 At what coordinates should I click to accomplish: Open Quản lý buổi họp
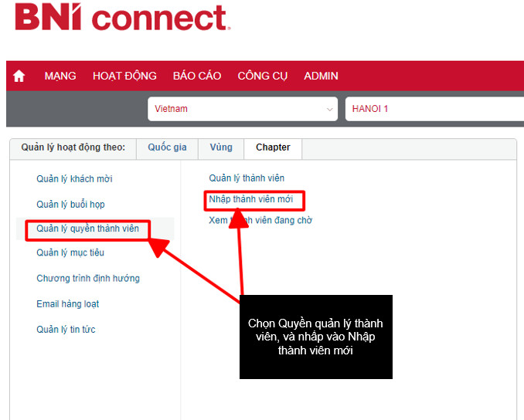pos(70,204)
